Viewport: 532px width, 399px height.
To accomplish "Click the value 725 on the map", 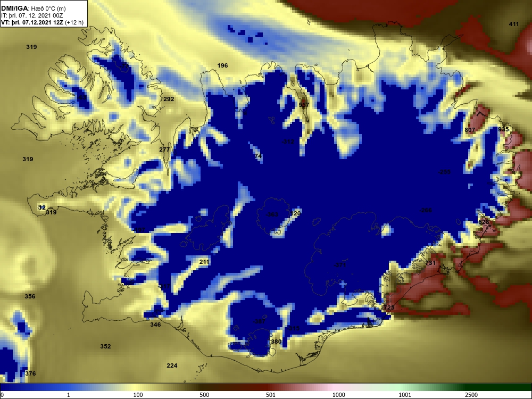I will pyautogui.click(x=389, y=307).
